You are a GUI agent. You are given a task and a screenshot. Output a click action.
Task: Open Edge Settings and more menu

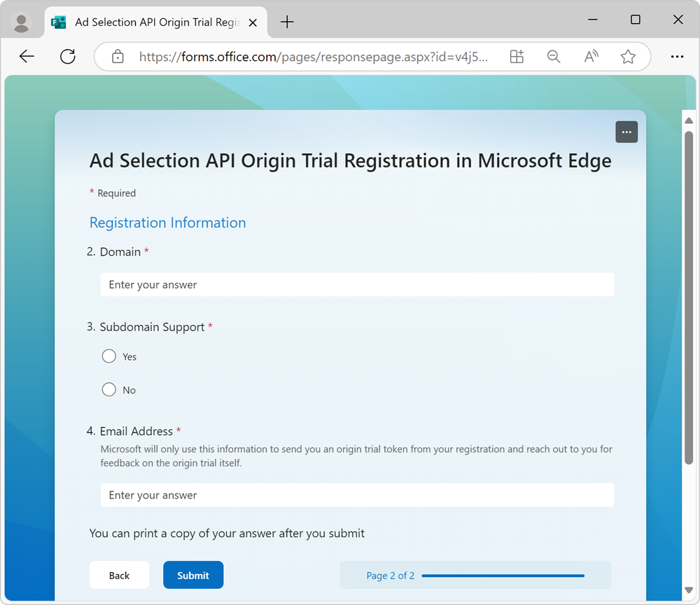pos(677,57)
